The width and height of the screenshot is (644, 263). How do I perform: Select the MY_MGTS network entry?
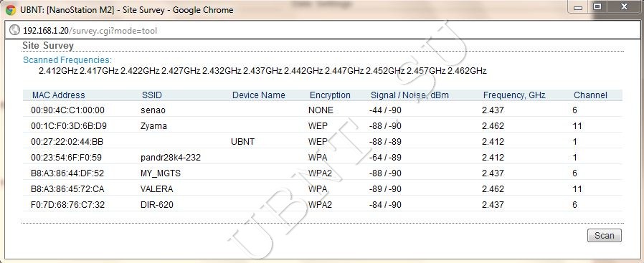(x=160, y=173)
